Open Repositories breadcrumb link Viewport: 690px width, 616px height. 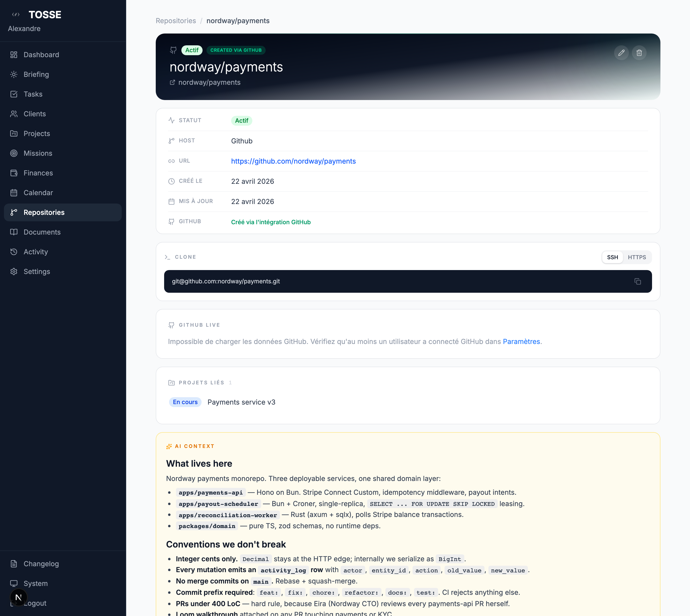(176, 21)
